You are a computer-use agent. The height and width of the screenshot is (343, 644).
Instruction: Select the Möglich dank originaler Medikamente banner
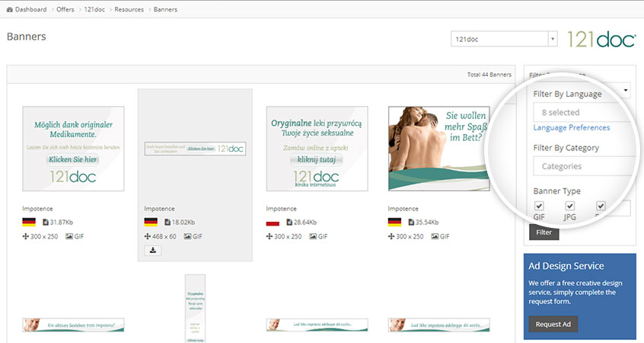point(73,149)
